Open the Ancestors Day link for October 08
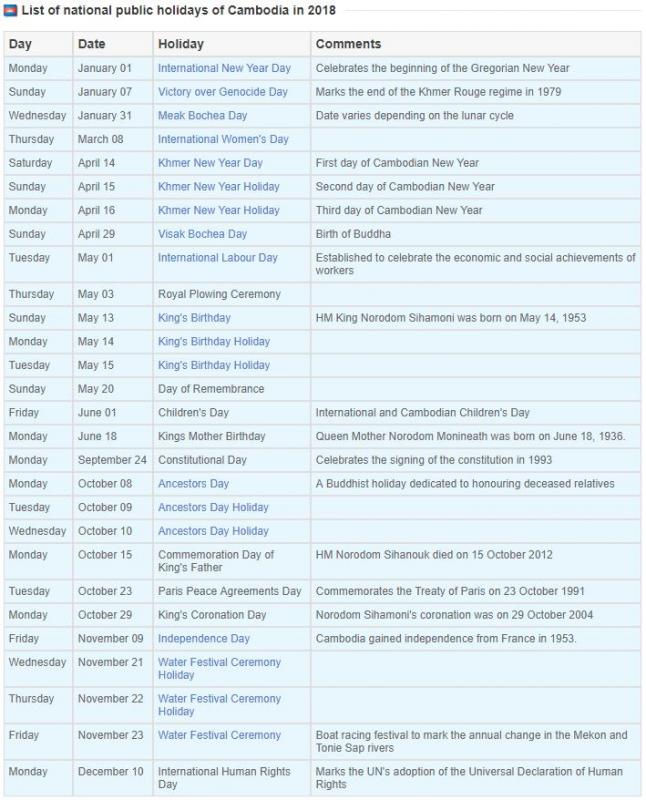Image resolution: width=646 pixels, height=800 pixels. (x=193, y=484)
